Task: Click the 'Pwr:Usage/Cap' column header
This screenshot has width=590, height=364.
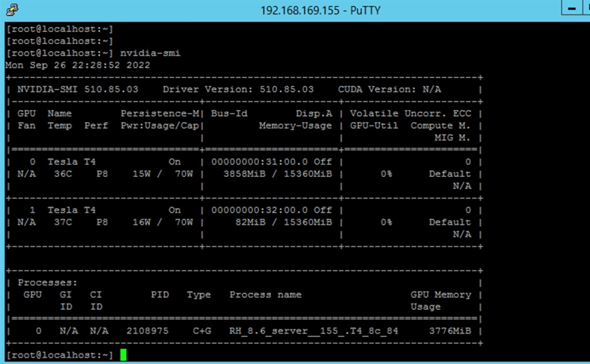Action: pyautogui.click(x=159, y=125)
